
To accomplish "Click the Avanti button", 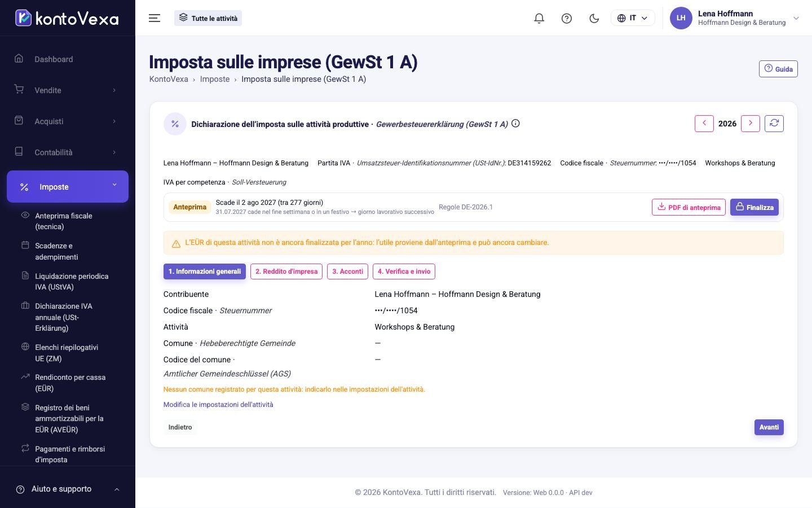I will click(x=769, y=427).
